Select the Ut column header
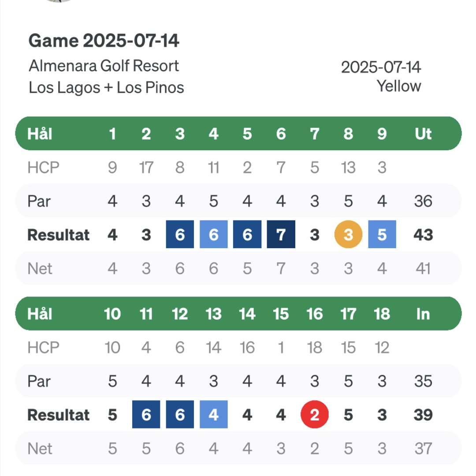 pyautogui.click(x=423, y=134)
